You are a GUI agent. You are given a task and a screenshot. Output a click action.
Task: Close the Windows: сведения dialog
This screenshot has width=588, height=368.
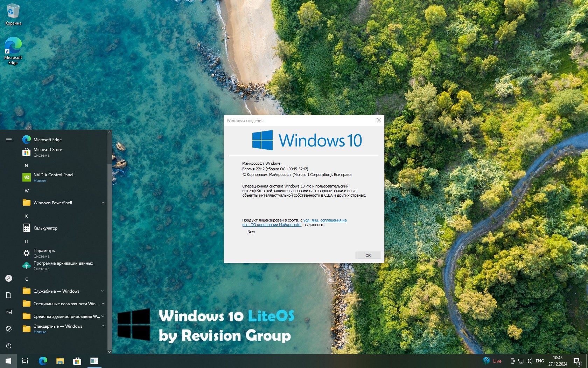tap(379, 120)
